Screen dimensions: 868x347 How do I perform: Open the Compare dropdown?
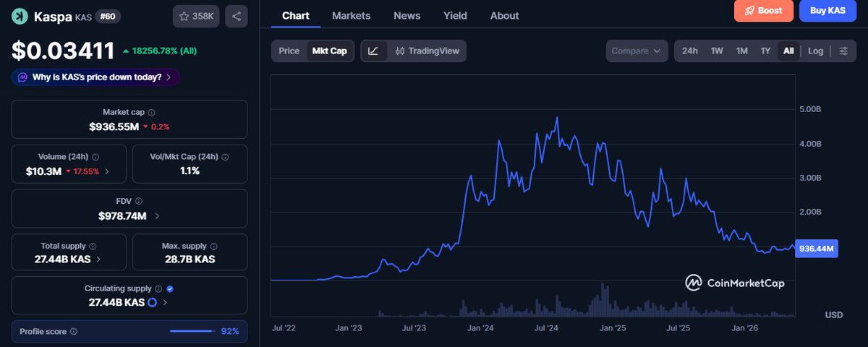[x=637, y=51]
